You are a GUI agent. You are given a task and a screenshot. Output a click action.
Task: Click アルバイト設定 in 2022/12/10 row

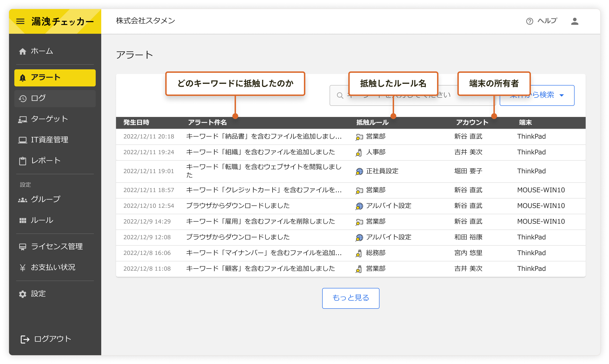(x=388, y=206)
